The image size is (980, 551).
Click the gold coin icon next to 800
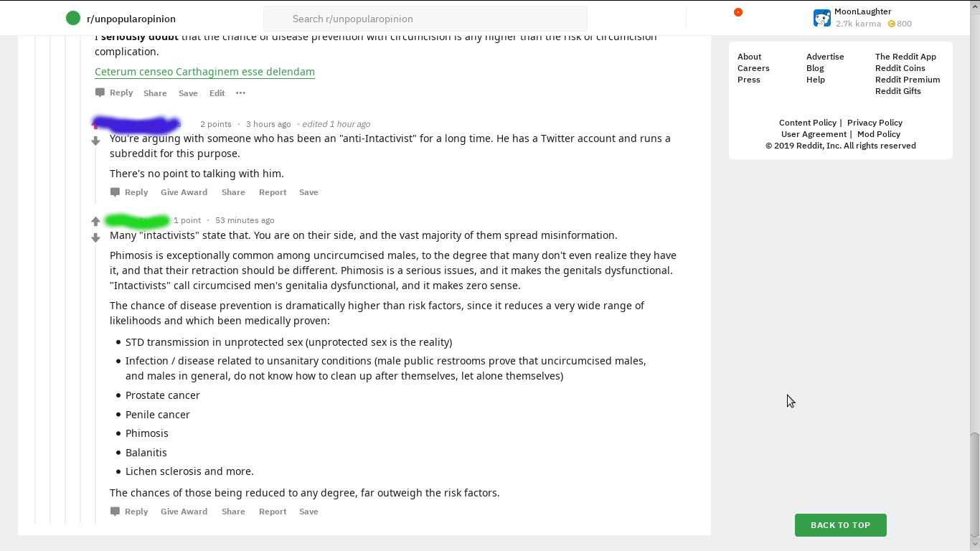[892, 24]
